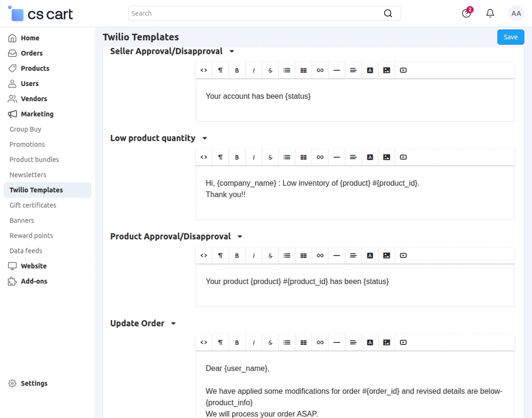The width and height of the screenshot is (532, 418).
Task: Apply bold formatting in the Low product quantity editor
Action: click(237, 157)
